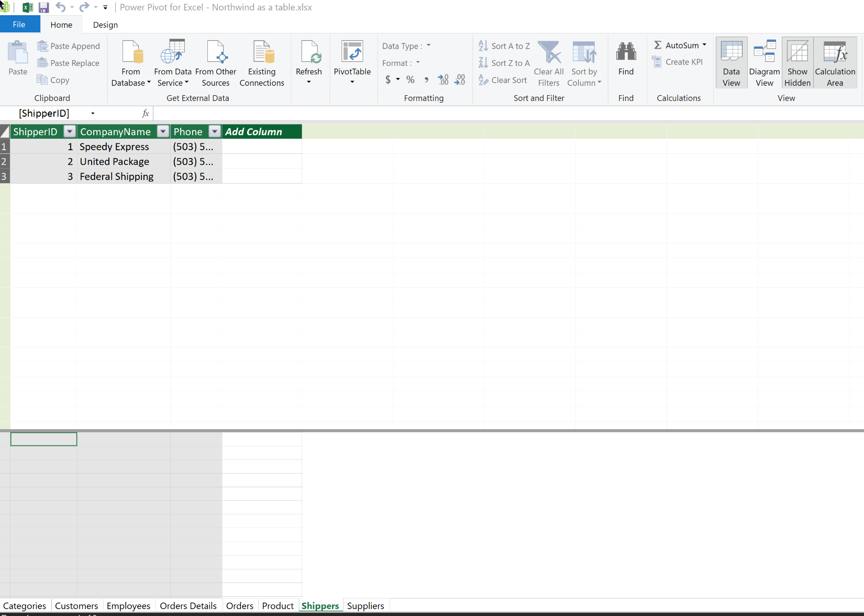
Task: Open the Categories table tab
Action: (25, 606)
